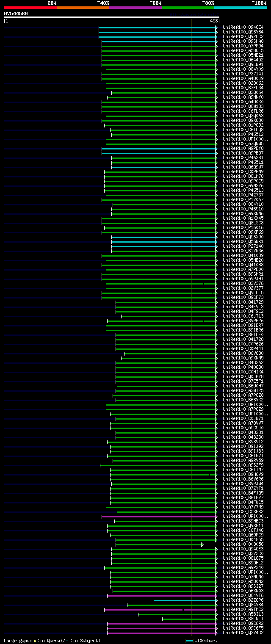The height and width of the screenshot is (644, 271).
Task: Click the cyan alignment bar for UniRef100_P27140
Action: [x=164, y=246]
